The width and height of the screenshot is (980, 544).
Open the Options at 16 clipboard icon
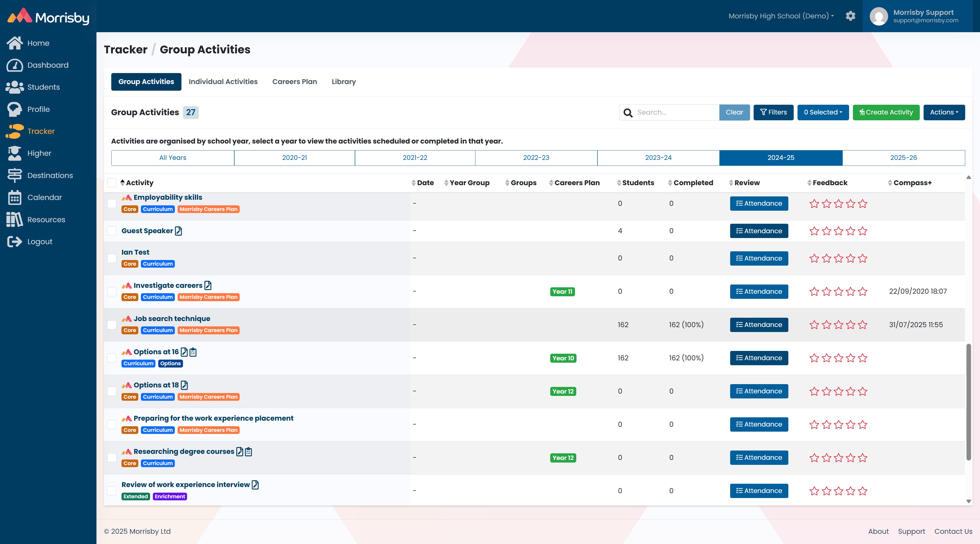193,352
